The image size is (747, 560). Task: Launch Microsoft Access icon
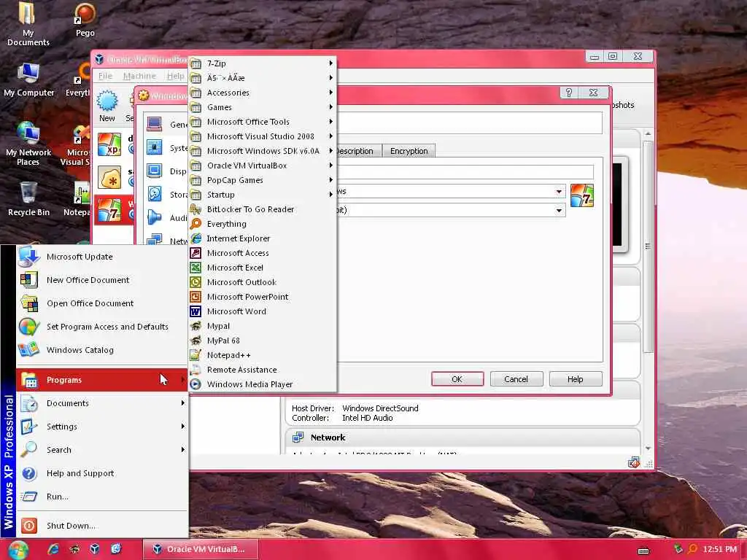point(196,253)
